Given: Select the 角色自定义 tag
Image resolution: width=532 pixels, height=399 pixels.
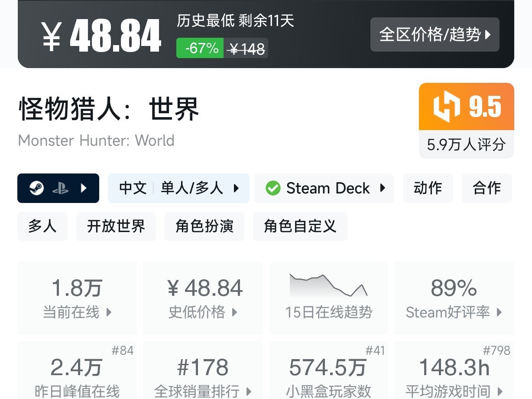Looking at the screenshot, I should click(x=300, y=226).
